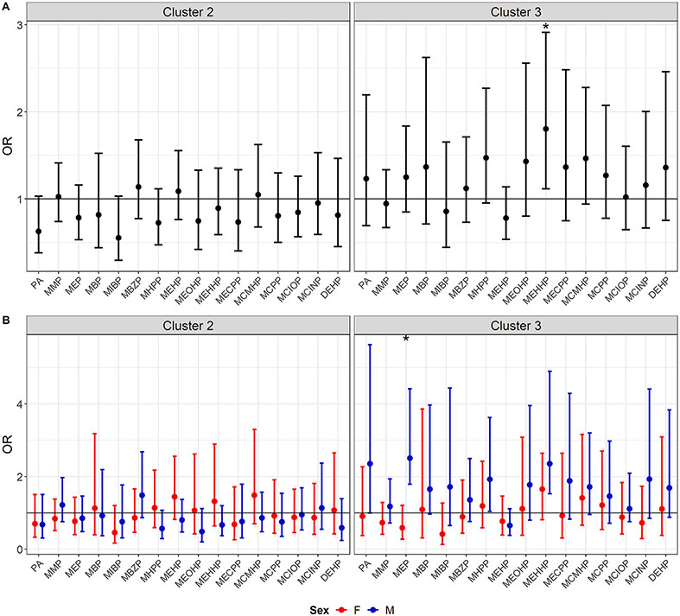
Task: Click y-axis tick label 4 in panel B
Action: (x=18, y=403)
